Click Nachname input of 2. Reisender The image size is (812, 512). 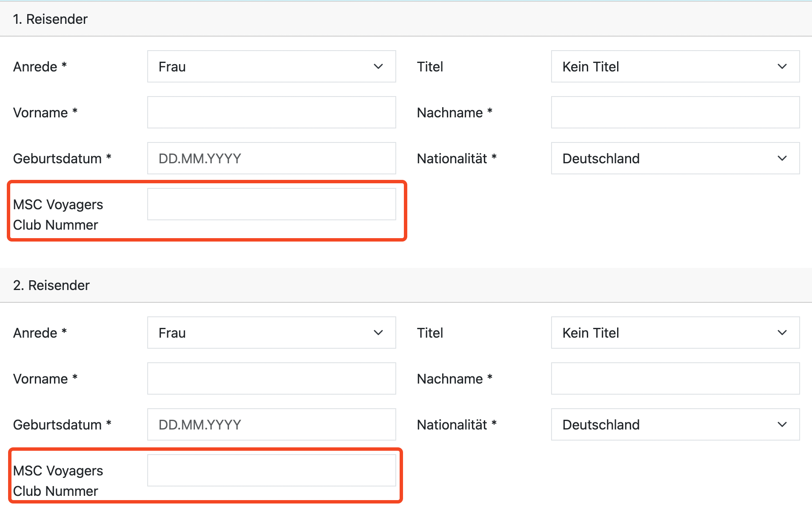pyautogui.click(x=675, y=379)
